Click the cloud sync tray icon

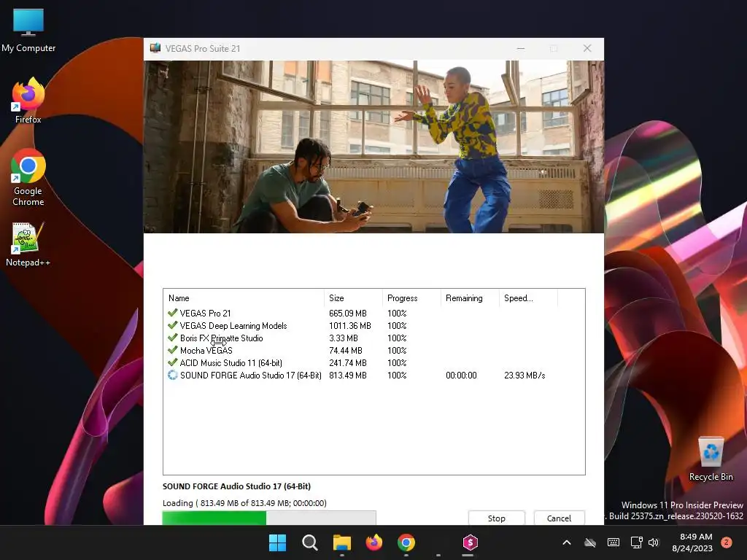589,542
